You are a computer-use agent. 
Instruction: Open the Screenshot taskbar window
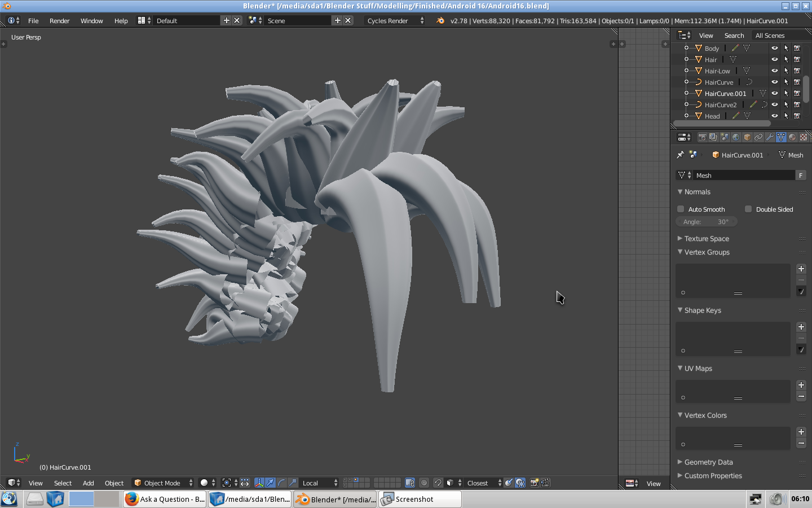click(420, 499)
